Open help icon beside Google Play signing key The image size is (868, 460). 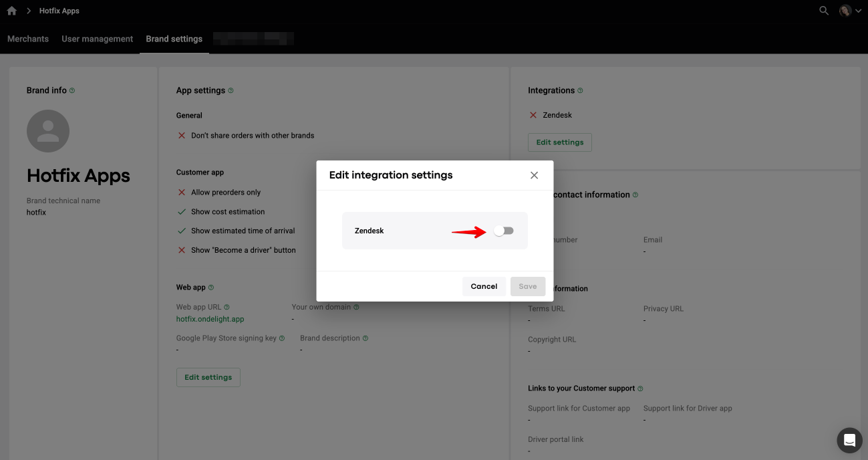282,338
